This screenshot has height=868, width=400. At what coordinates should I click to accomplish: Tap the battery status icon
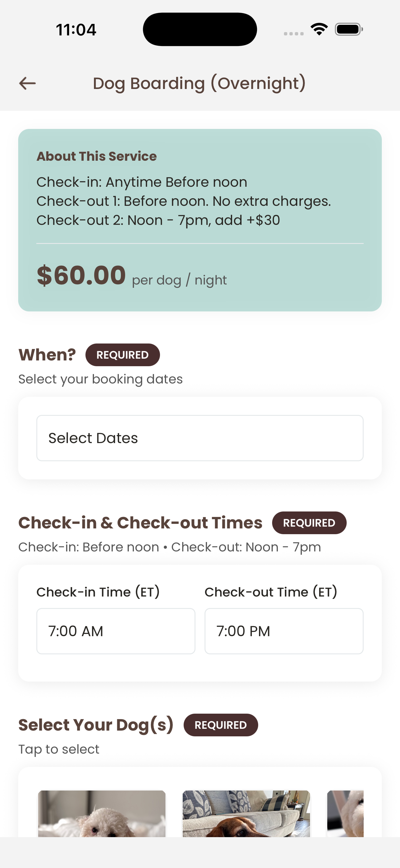(x=348, y=29)
